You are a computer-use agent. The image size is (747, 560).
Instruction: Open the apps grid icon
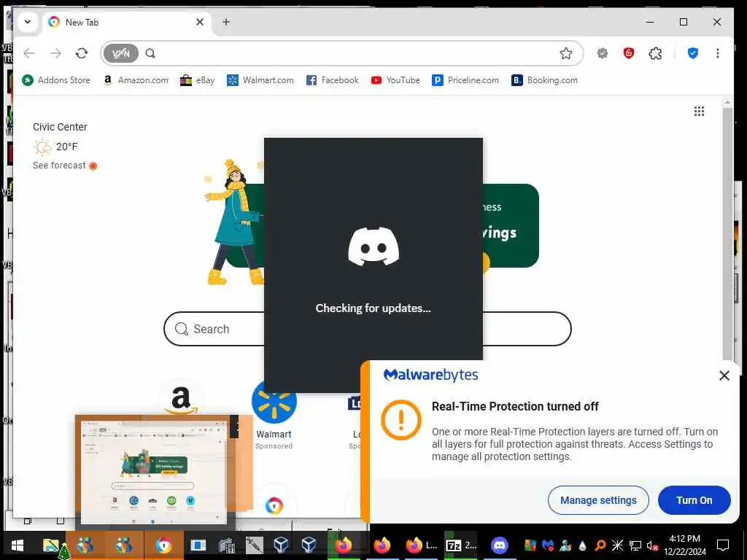pos(699,112)
